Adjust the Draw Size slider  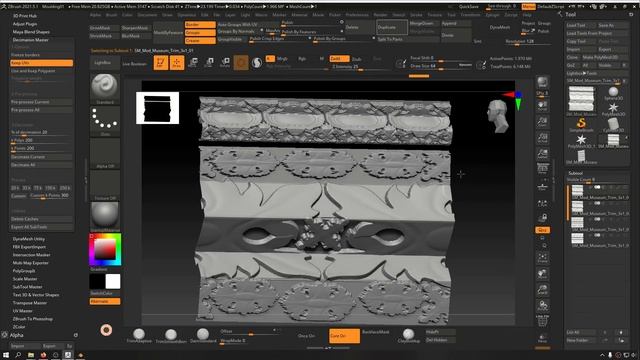coord(441,66)
